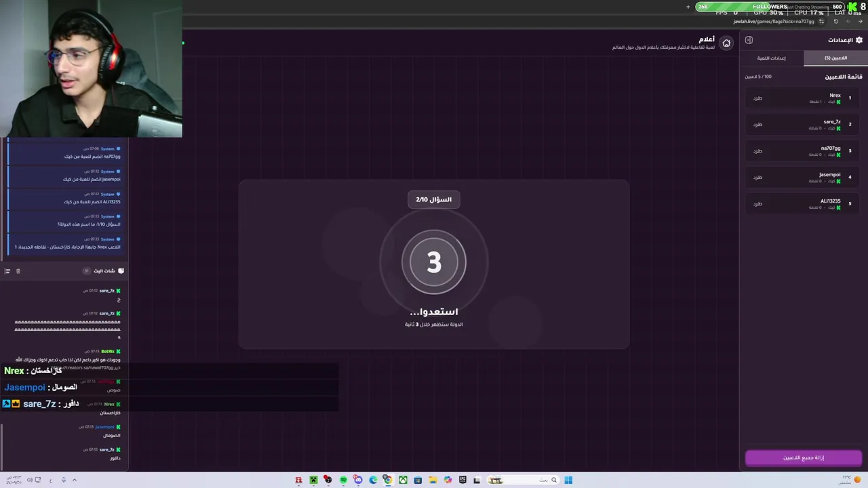Kick player Jasempoi with طرد

click(757, 178)
